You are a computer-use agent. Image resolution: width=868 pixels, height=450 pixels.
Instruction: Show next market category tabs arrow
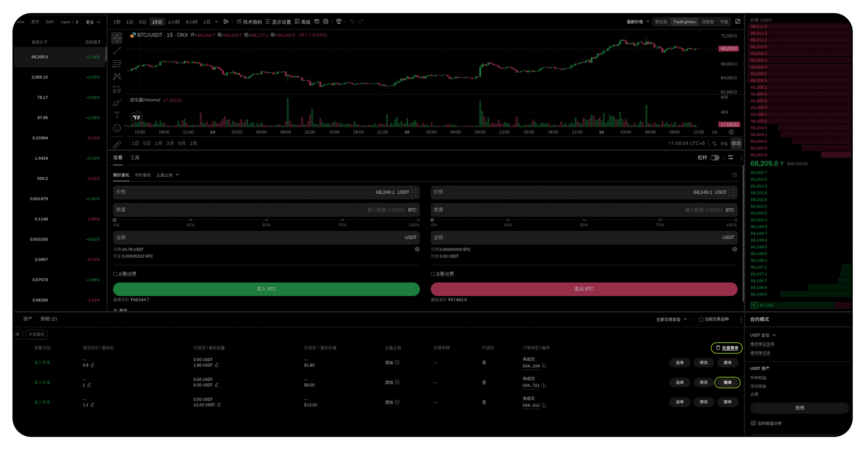point(77,22)
